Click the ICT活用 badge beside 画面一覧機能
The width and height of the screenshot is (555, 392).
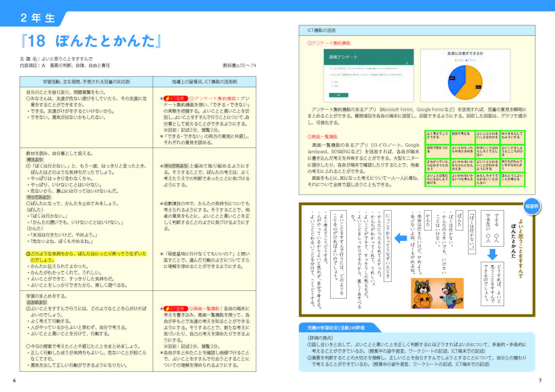click(x=176, y=309)
